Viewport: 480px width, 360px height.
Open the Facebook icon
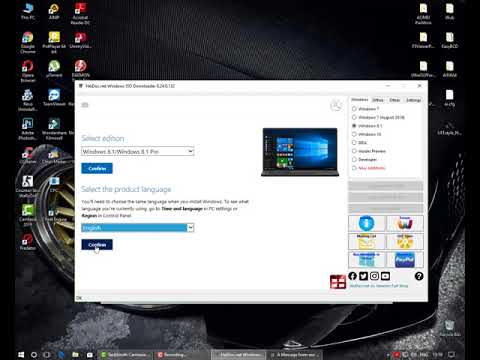pos(352,276)
